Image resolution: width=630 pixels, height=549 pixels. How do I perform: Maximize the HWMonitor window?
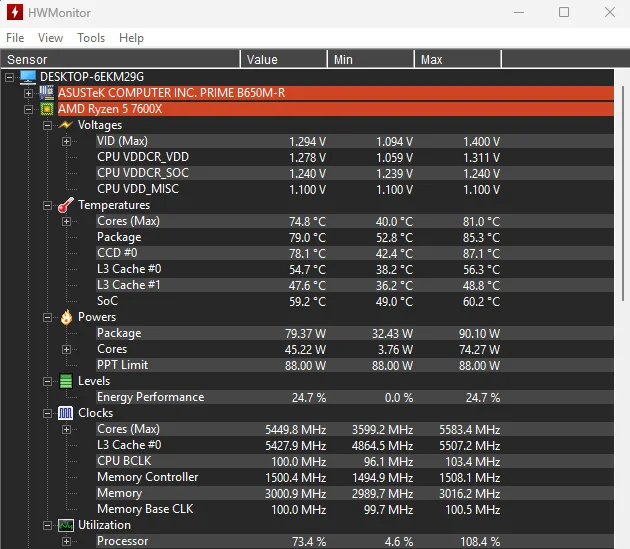tap(564, 12)
